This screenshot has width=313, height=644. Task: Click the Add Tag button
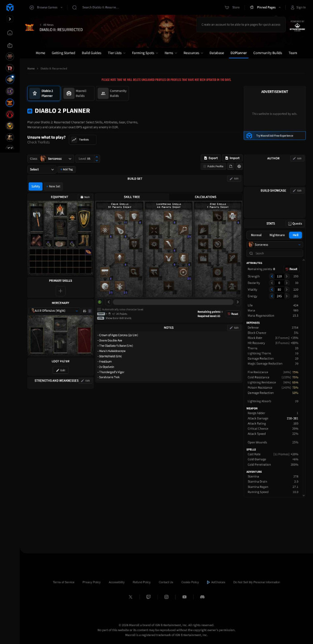tap(67, 169)
